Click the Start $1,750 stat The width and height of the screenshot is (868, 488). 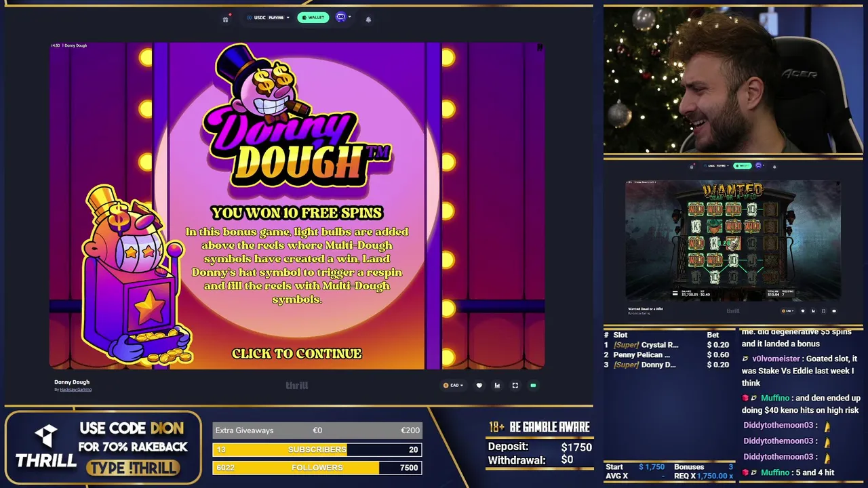[635, 467]
